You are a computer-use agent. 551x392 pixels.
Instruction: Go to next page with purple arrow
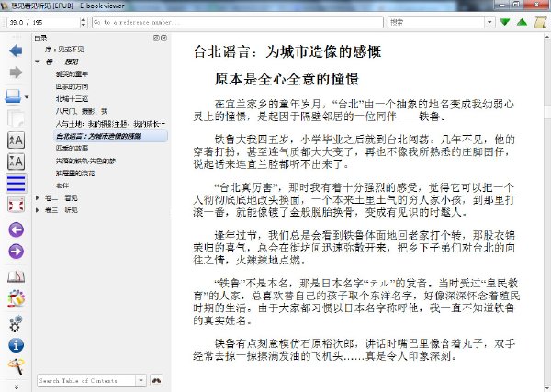(x=16, y=252)
